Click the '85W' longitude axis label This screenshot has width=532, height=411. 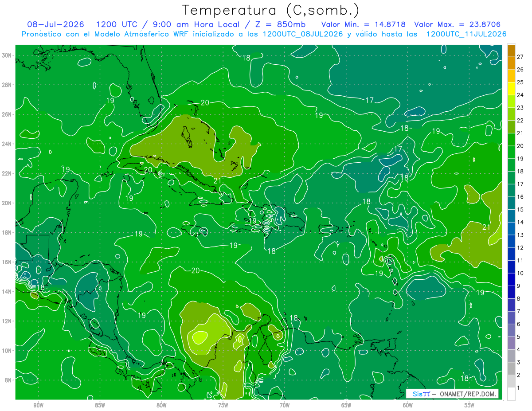100,405
